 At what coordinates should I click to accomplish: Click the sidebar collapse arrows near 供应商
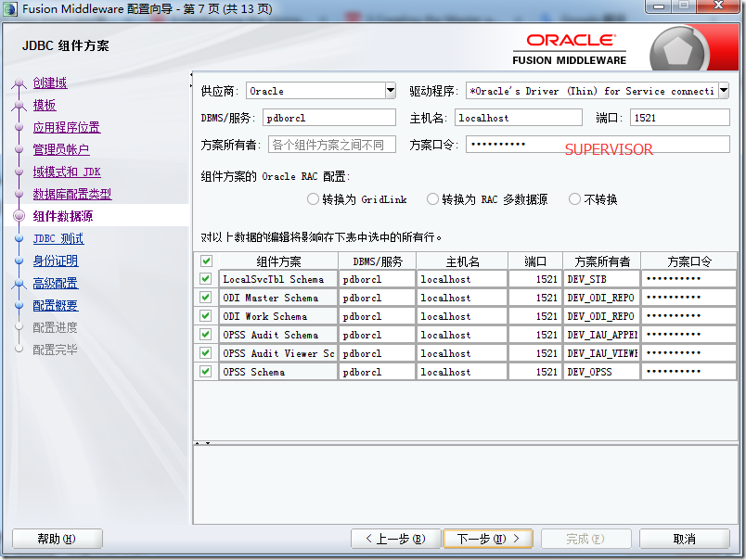pos(191,80)
